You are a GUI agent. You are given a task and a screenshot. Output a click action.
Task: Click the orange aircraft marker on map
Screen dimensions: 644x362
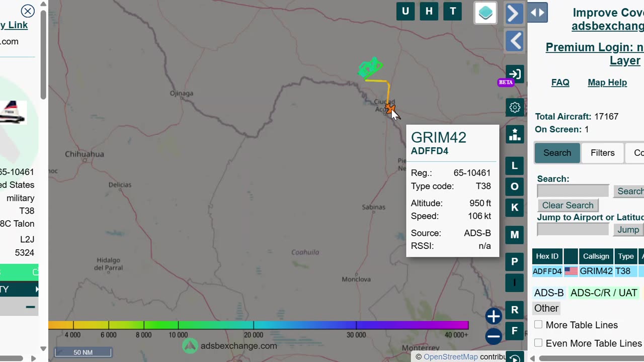pyautogui.click(x=389, y=108)
